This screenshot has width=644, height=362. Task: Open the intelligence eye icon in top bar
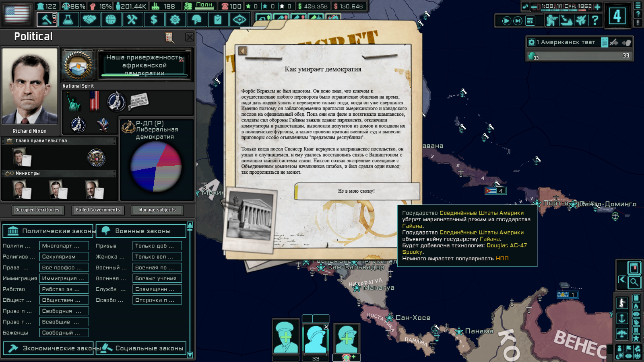(x=239, y=19)
